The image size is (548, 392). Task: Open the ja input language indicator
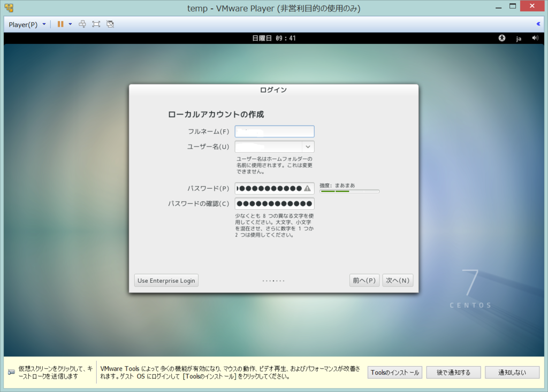point(519,39)
